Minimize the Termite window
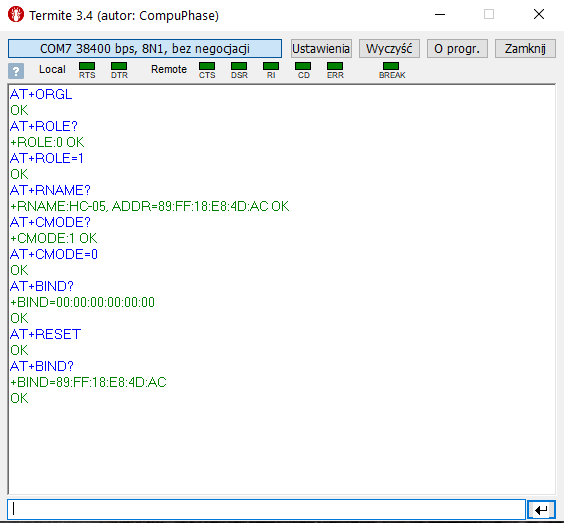The height and width of the screenshot is (523, 564). pos(440,15)
